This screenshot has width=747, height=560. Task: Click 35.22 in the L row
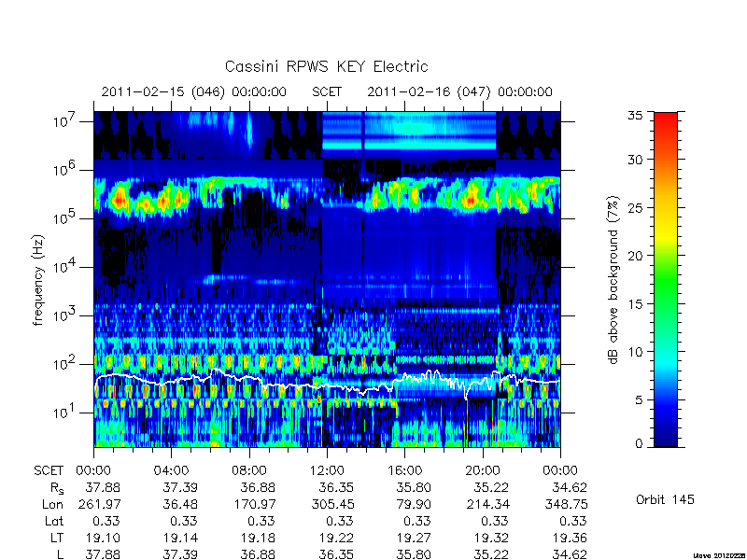point(491,554)
